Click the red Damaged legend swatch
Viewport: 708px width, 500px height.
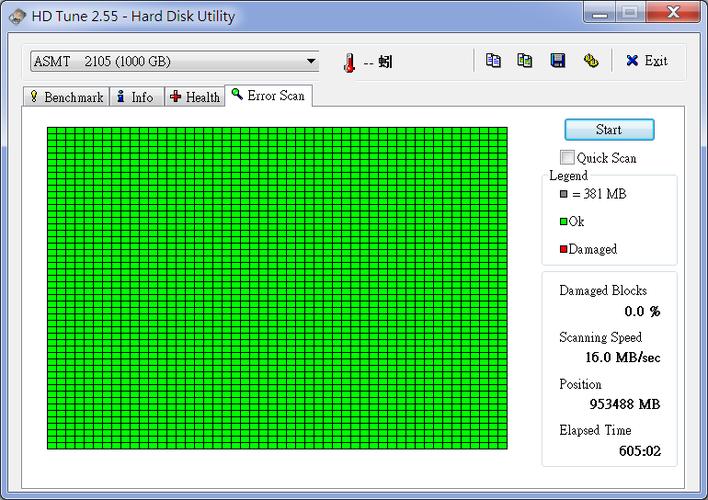point(563,249)
